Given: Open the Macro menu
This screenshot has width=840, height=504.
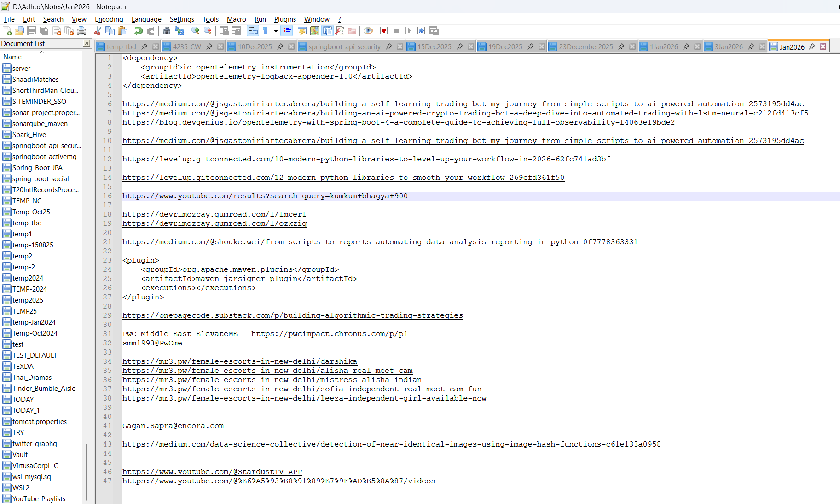Looking at the screenshot, I should pos(236,19).
